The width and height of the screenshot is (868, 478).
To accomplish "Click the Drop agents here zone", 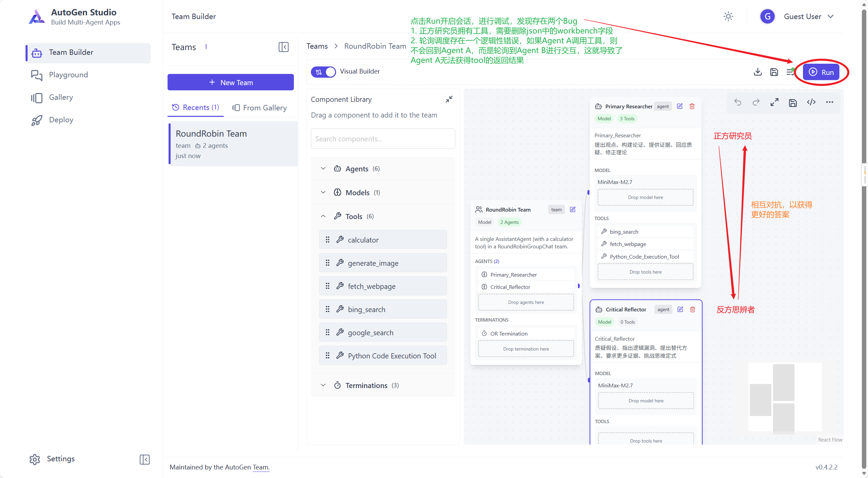I will (x=526, y=302).
